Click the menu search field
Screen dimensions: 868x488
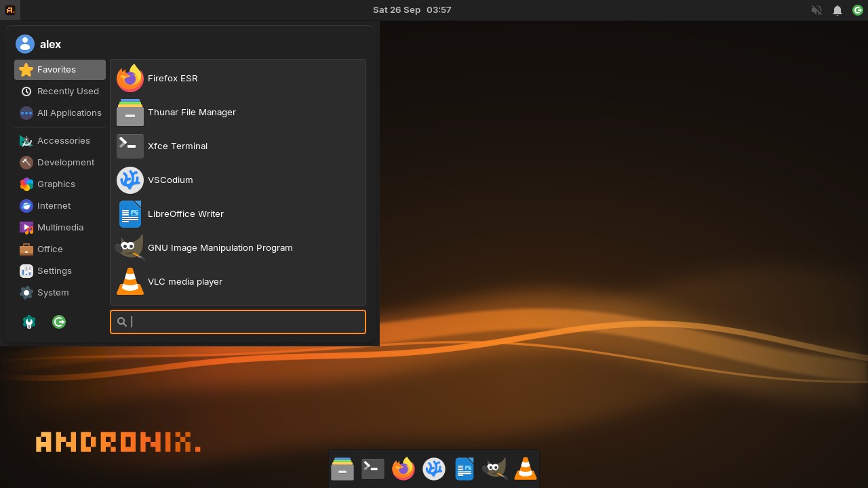pos(238,322)
